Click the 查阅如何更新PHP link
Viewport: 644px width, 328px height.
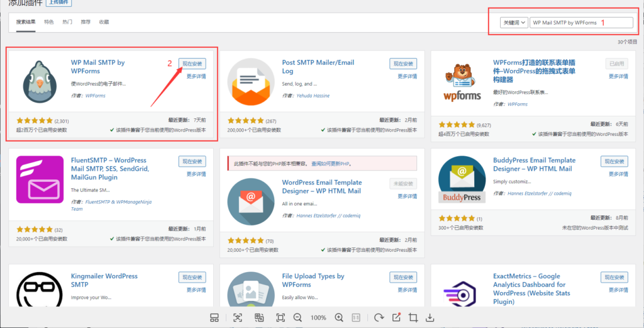pyautogui.click(x=331, y=164)
